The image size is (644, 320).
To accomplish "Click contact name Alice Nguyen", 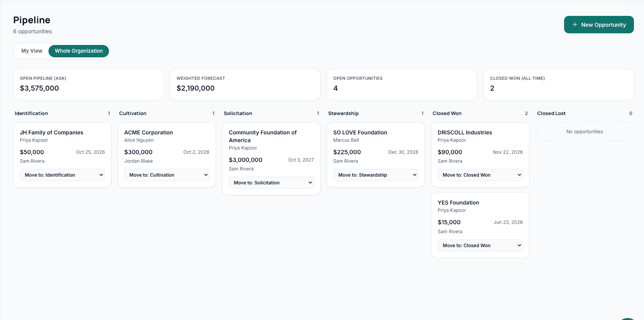I will click(139, 140).
